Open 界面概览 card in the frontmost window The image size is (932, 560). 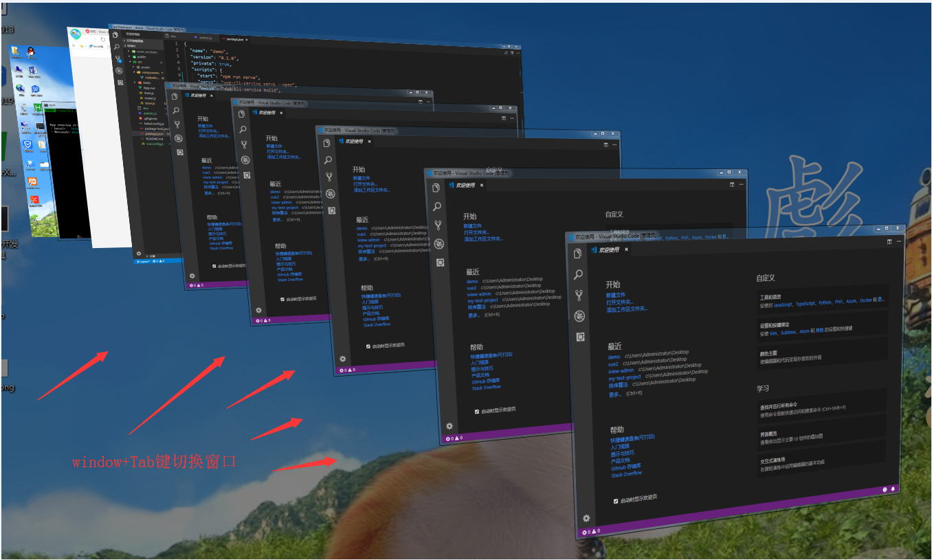point(821,434)
